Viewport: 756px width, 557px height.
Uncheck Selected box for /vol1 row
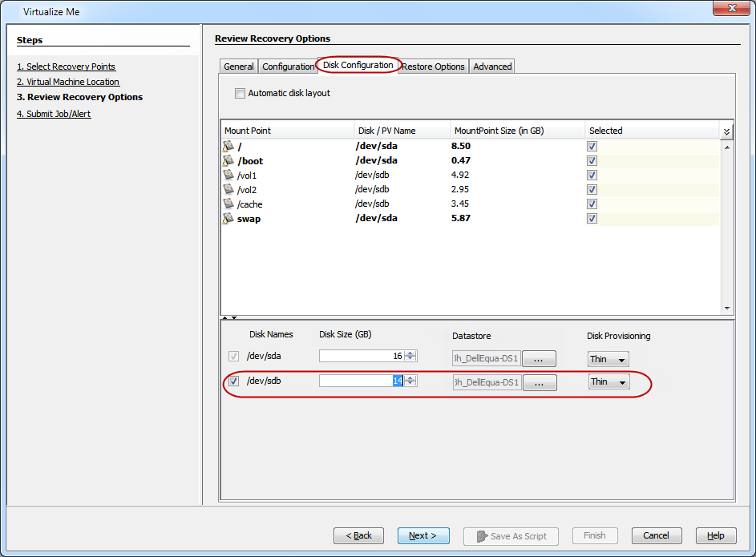tap(592, 175)
